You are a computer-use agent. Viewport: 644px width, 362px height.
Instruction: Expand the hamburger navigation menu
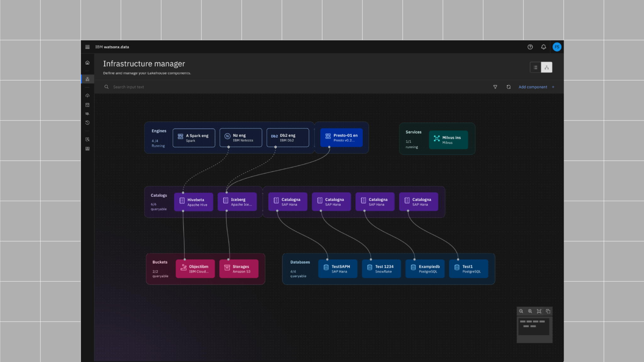87,47
